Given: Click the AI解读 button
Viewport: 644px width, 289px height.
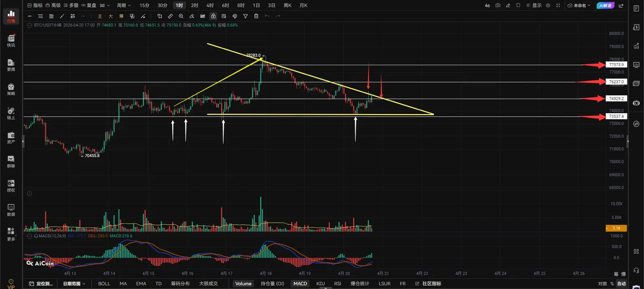Looking at the screenshot, I should [606, 5].
